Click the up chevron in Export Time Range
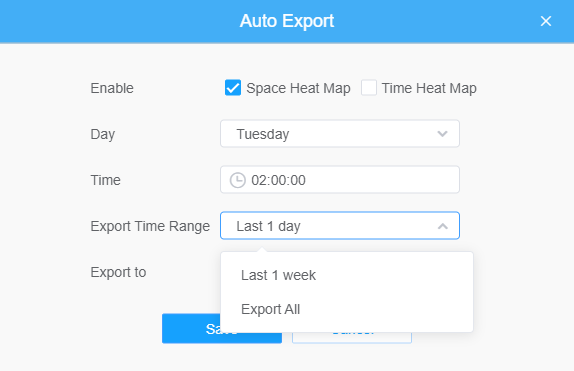 [x=443, y=226]
